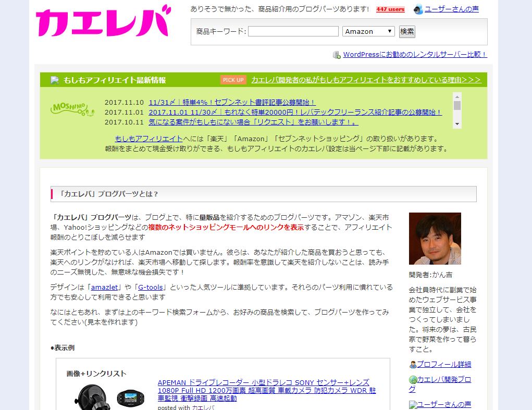The image size is (532, 410).
Task: Click the development blog globe icon
Action: pyautogui.click(x=413, y=380)
